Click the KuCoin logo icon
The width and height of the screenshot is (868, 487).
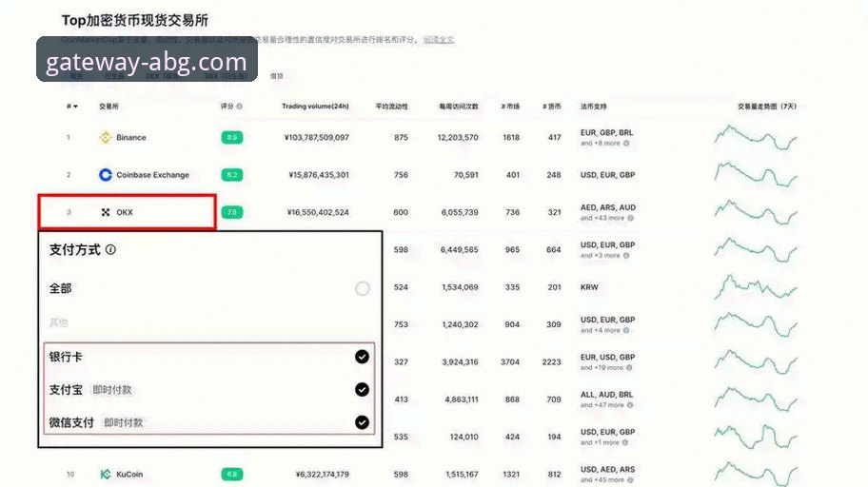click(x=106, y=474)
